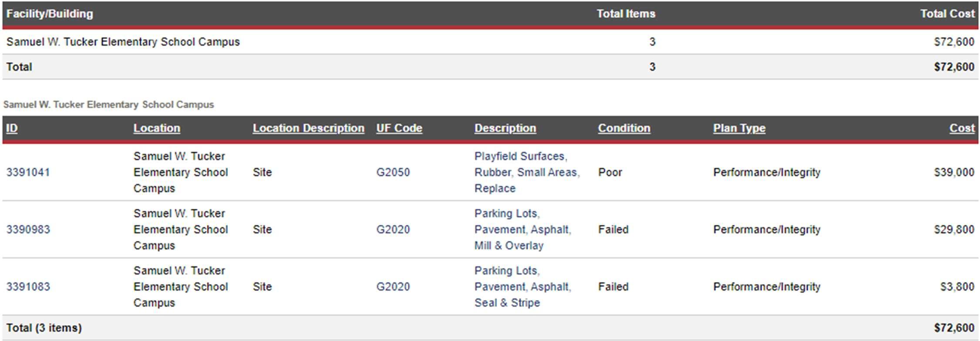Sort by Plan Type column header
The image size is (980, 341).
(x=739, y=128)
